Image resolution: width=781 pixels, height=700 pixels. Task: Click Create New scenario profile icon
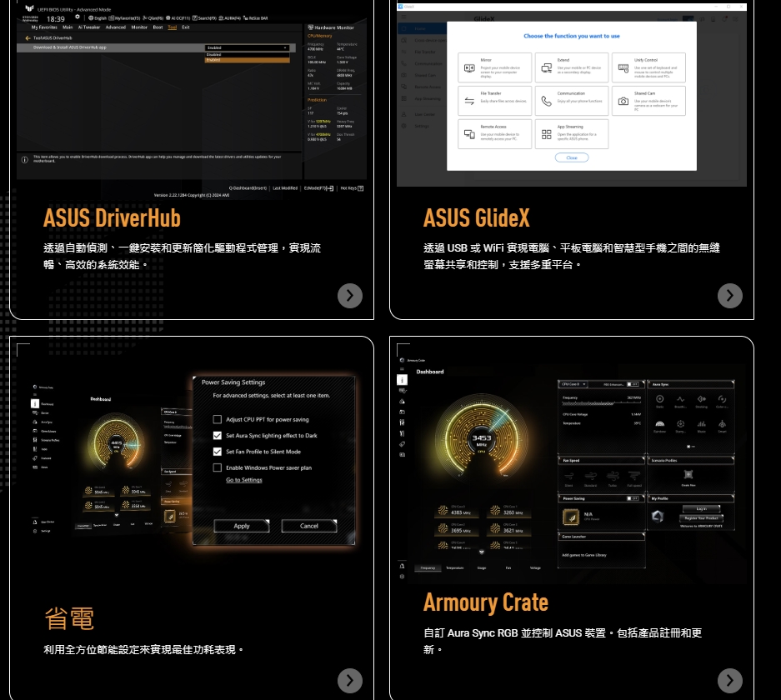pos(688,475)
